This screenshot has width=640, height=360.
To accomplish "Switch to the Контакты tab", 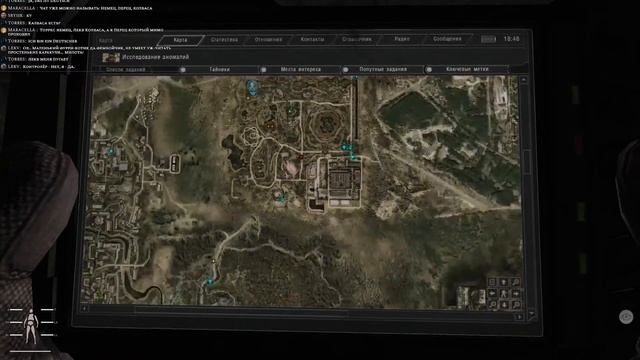I will pos(312,39).
